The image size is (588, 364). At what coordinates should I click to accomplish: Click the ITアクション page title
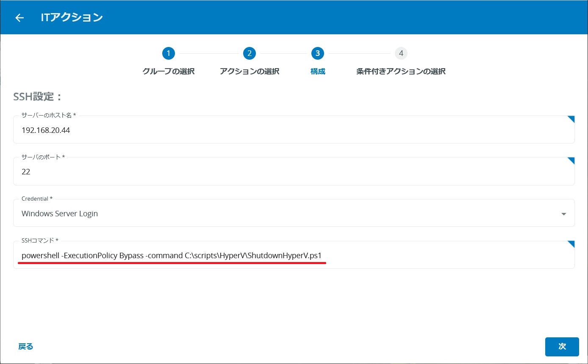[x=72, y=17]
